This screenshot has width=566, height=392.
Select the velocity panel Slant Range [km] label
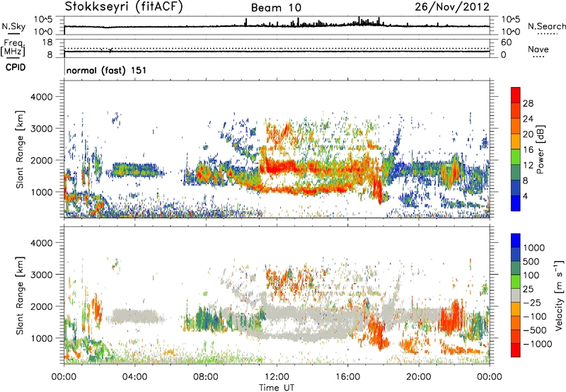point(20,296)
